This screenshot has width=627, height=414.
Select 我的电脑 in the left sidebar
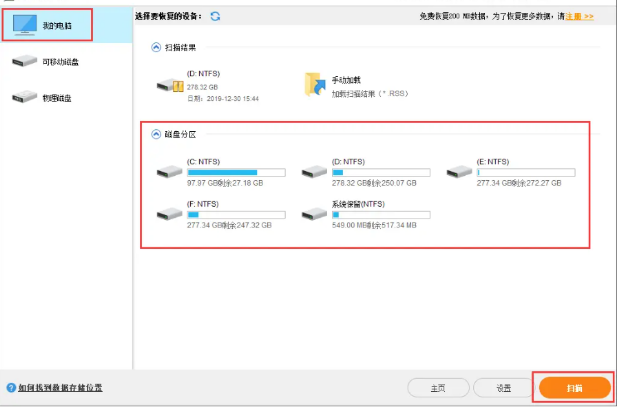(46, 23)
